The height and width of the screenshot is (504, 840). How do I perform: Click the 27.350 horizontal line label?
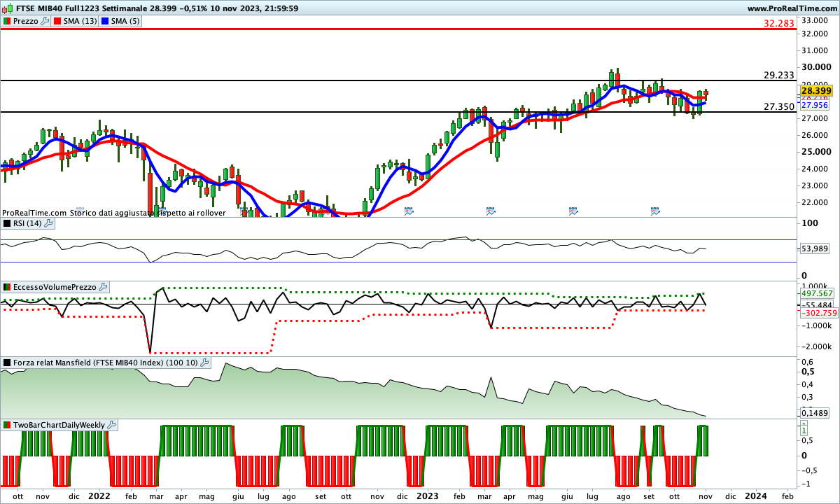(x=779, y=106)
